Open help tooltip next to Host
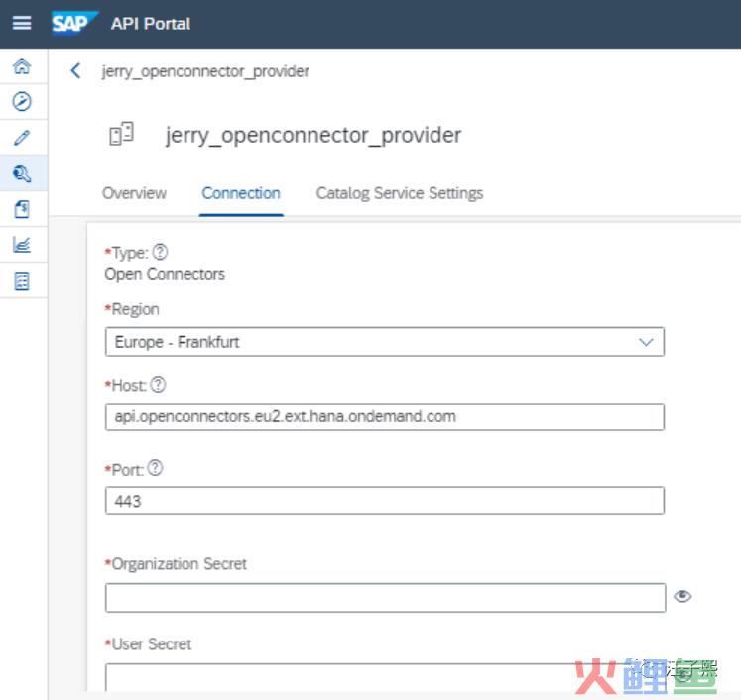Screen dimensions: 741x700 (x=157, y=385)
